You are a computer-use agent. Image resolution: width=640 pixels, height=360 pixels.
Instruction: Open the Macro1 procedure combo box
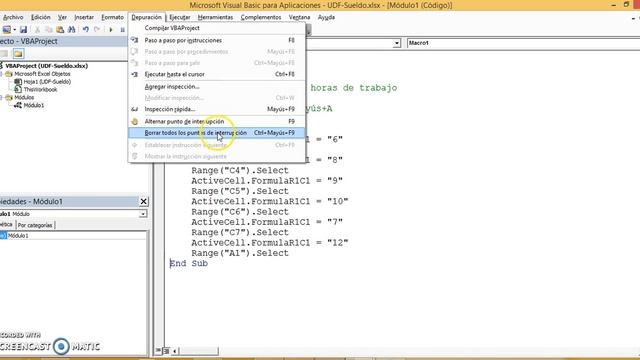(523, 43)
